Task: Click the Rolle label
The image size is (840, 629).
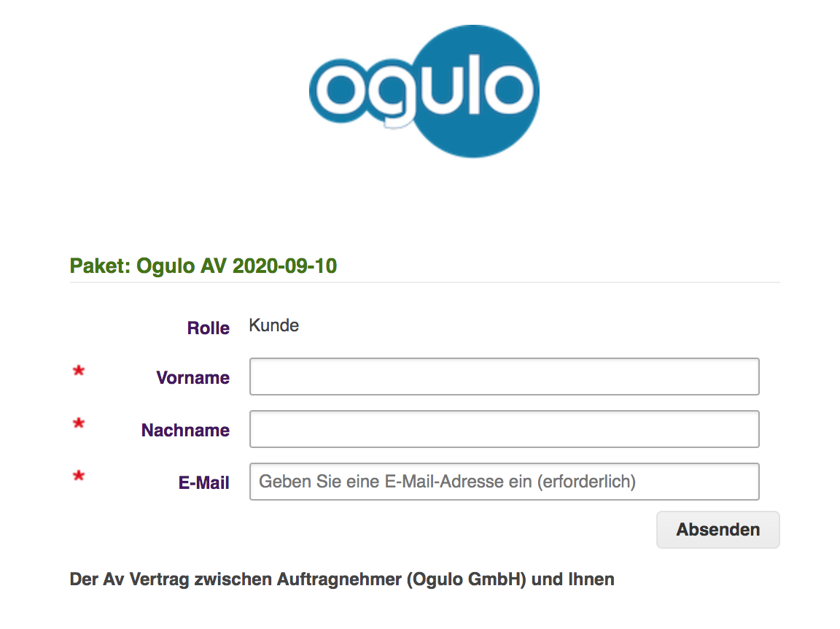Action: click(x=209, y=328)
